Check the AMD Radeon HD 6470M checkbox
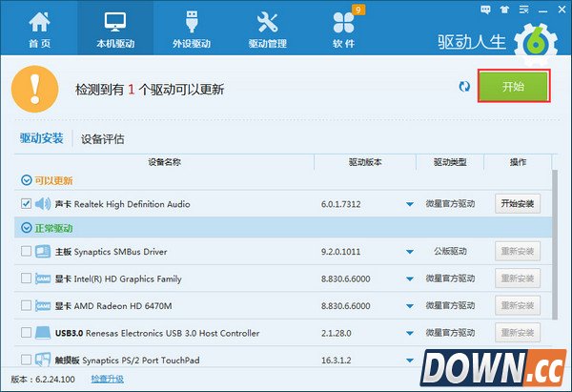The height and width of the screenshot is (392, 572). (x=26, y=305)
